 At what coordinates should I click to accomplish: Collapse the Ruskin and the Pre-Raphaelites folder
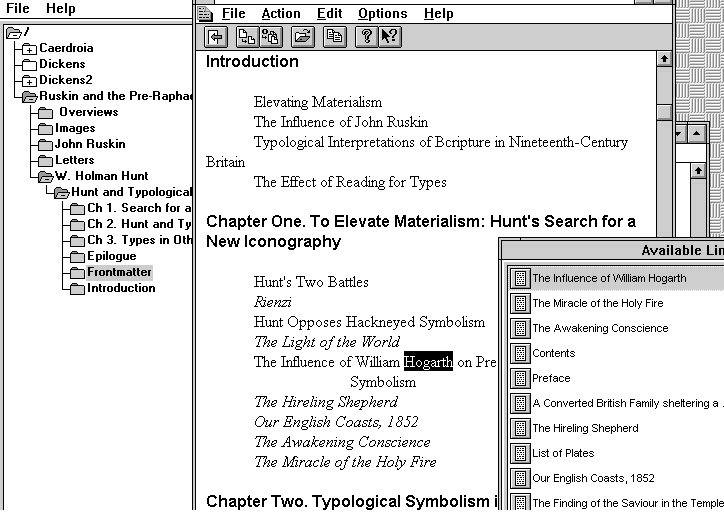tap(30, 97)
